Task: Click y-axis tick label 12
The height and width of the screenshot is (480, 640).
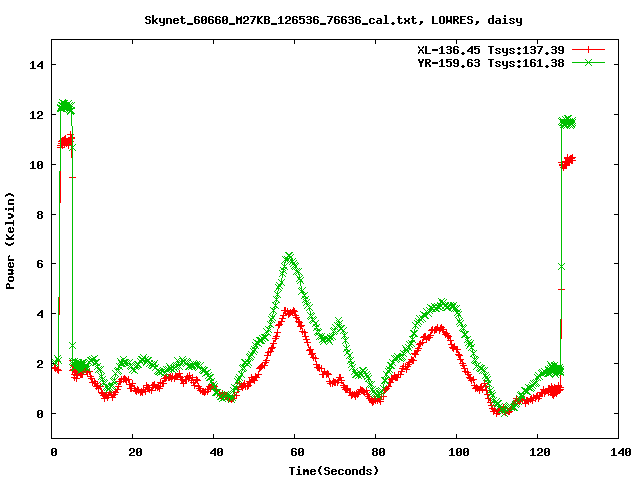Action: [x=36, y=115]
